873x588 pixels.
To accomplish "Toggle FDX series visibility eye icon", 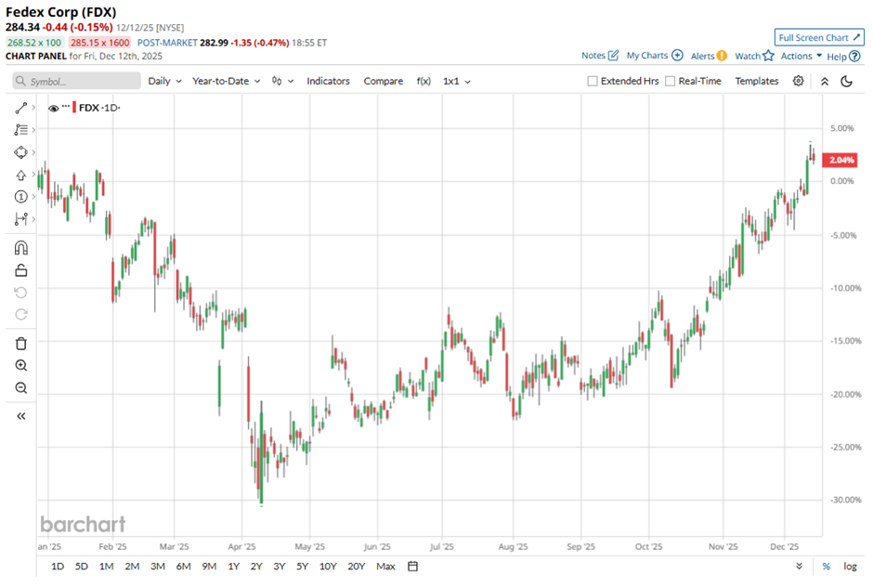I will pyautogui.click(x=54, y=108).
